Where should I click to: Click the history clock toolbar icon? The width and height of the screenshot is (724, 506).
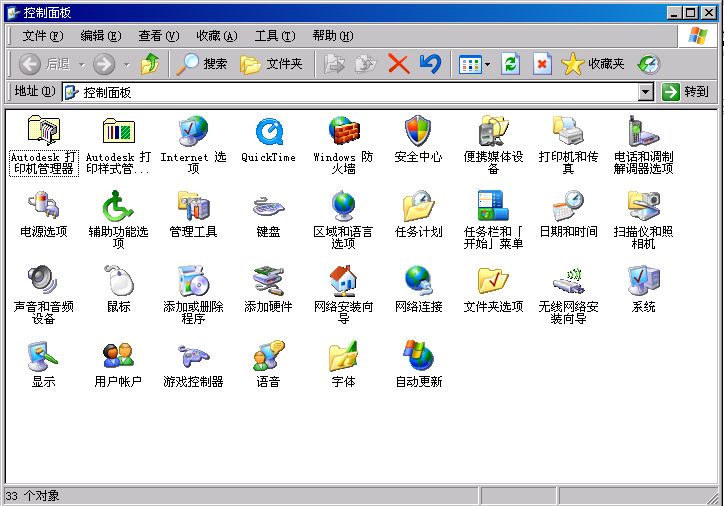tap(649, 64)
